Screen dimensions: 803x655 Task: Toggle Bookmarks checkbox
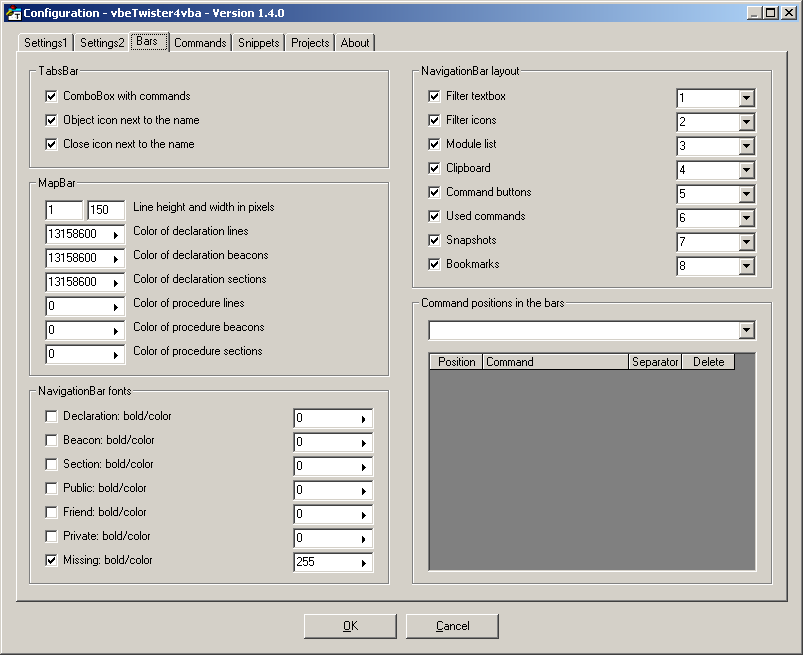[x=434, y=265]
